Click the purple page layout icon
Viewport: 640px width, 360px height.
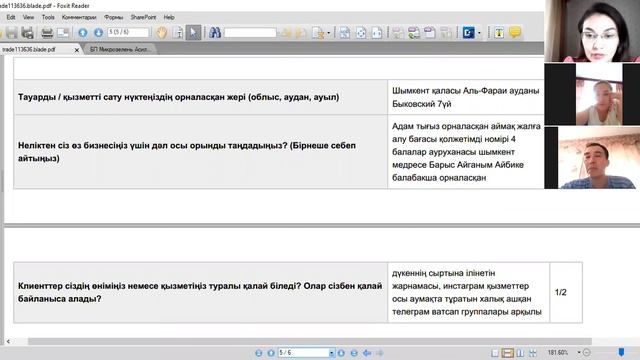[430, 33]
